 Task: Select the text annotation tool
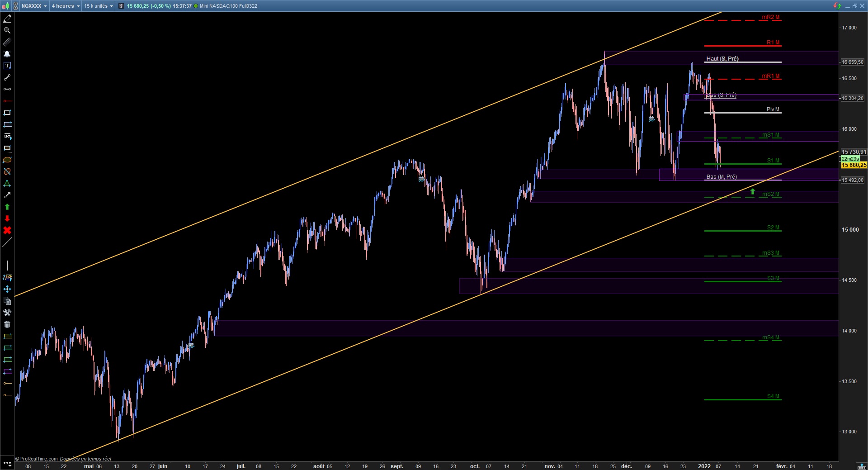click(x=7, y=66)
